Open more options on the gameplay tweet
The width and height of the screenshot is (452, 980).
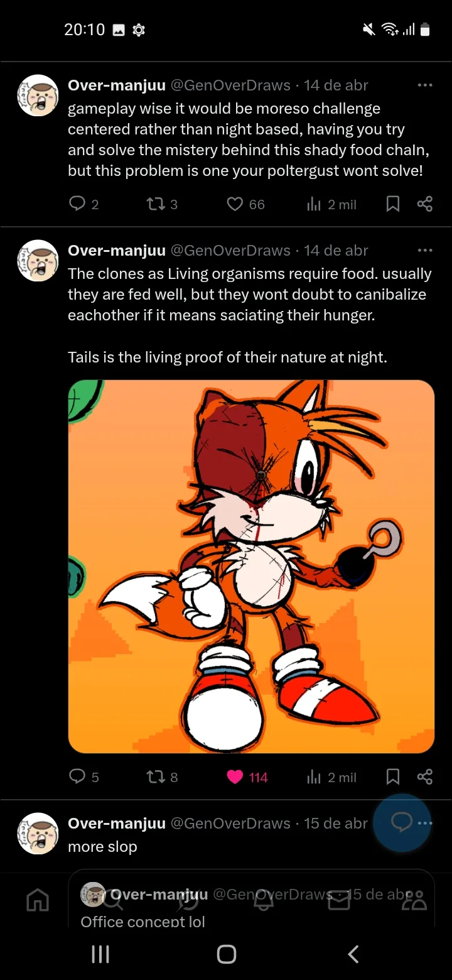[425, 85]
